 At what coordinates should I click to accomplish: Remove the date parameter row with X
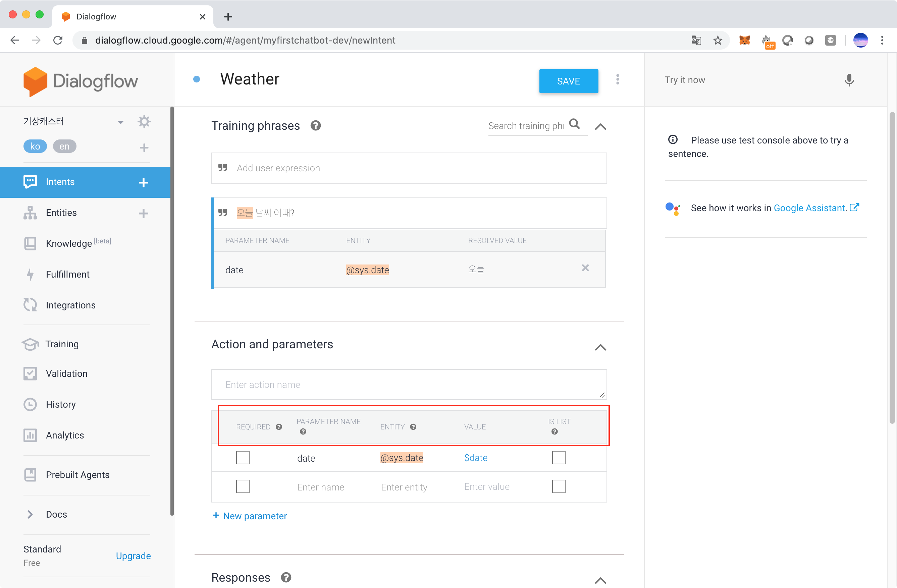pyautogui.click(x=585, y=268)
